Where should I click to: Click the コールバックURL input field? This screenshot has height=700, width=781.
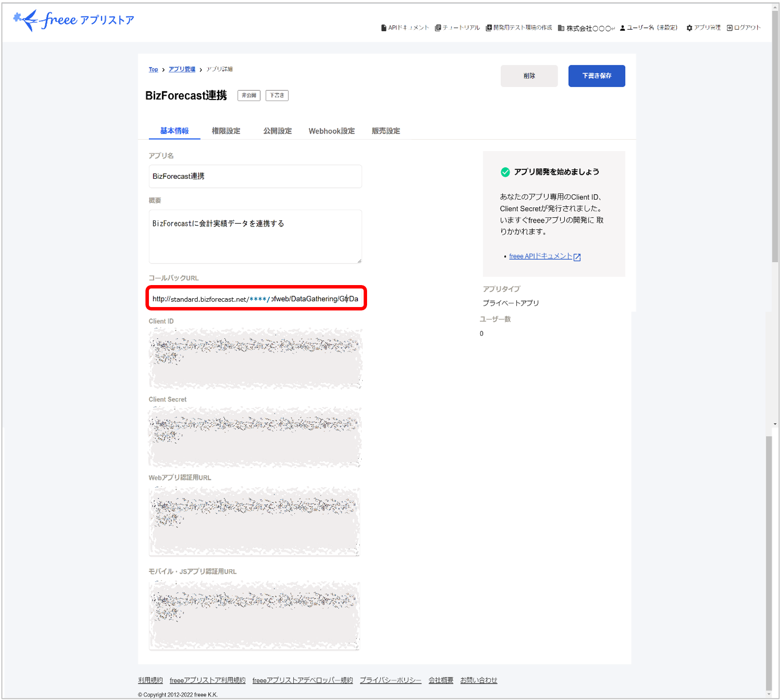(255, 299)
